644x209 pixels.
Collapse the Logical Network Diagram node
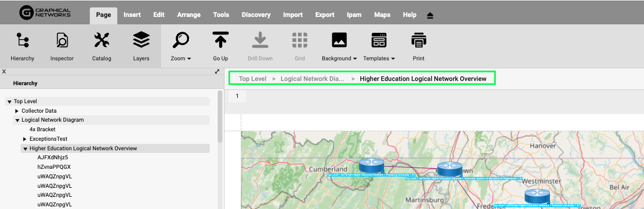pos(17,120)
